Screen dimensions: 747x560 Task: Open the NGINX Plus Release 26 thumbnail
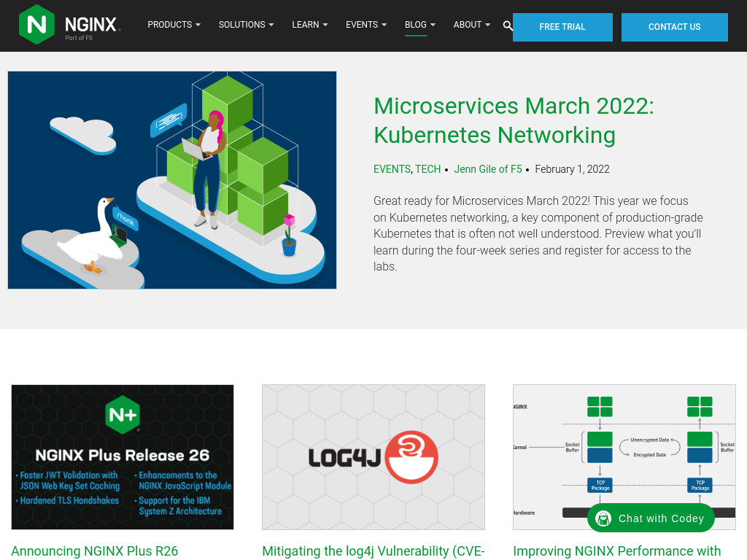[123, 457]
